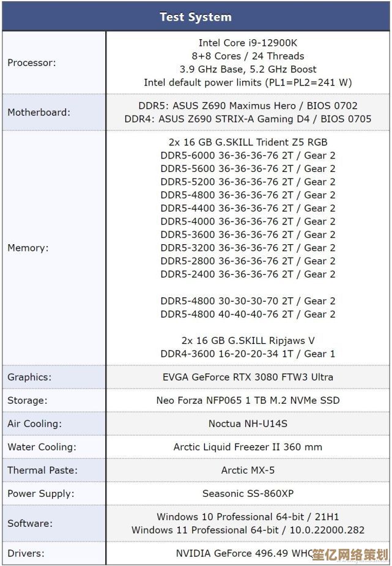
Task: Click the DDR5-2400 36-36-36-76 entry
Action: (248, 274)
